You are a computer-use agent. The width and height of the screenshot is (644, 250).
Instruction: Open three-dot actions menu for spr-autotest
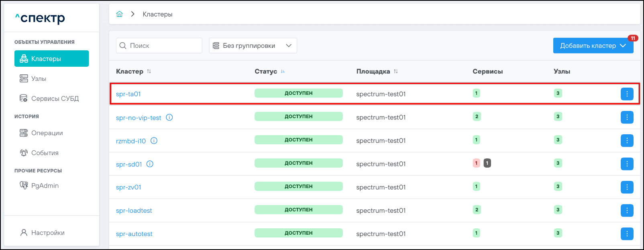point(627,234)
